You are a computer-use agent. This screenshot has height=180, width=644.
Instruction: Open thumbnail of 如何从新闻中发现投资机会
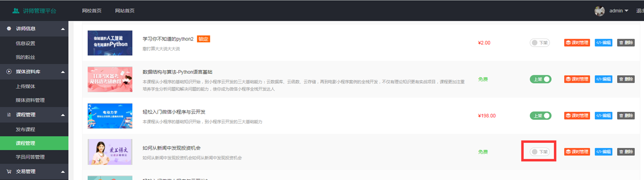tap(110, 152)
